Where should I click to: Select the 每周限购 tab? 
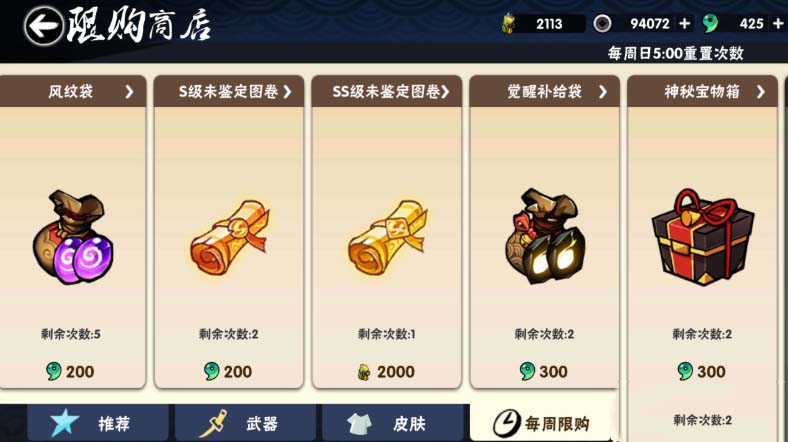[543, 423]
